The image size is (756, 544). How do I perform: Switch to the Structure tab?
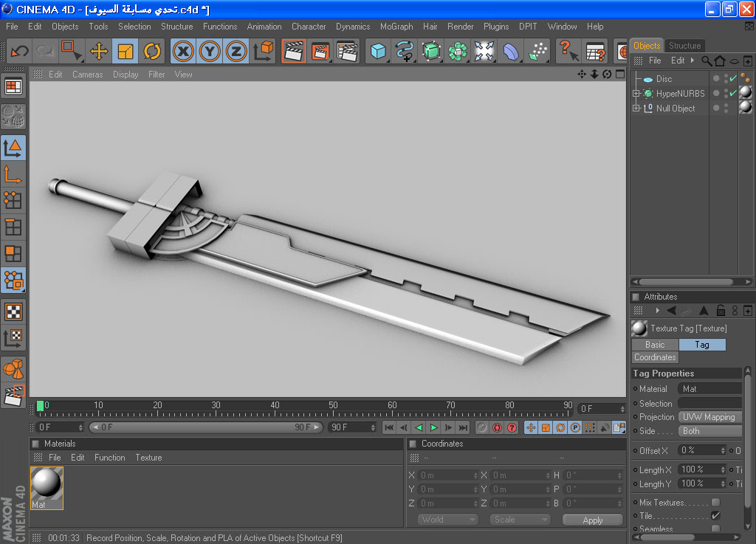(x=684, y=45)
